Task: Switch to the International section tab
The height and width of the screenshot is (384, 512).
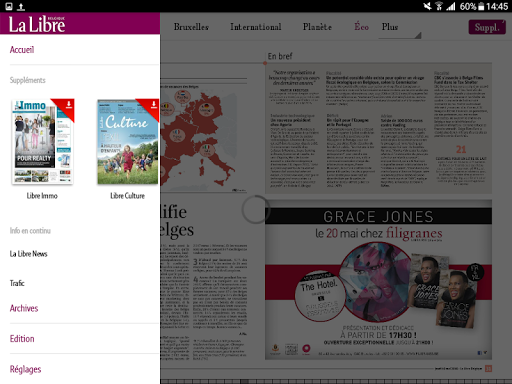Action: pos(256,27)
